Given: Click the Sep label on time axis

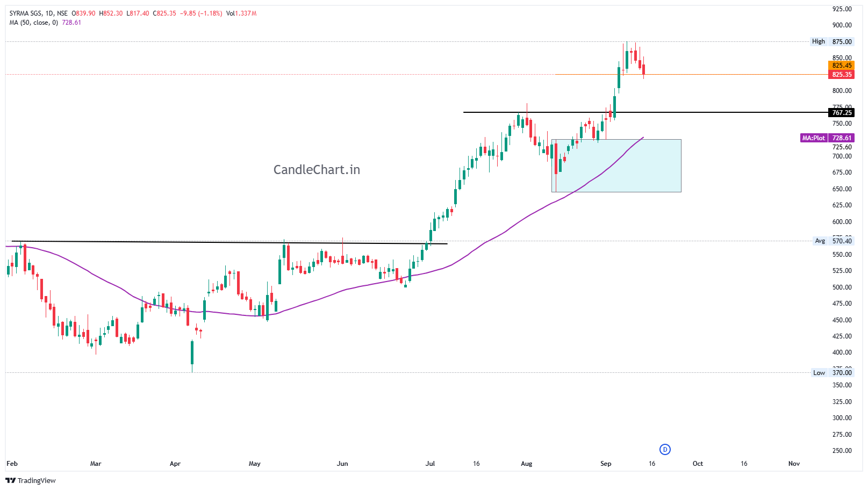Looking at the screenshot, I should point(606,464).
